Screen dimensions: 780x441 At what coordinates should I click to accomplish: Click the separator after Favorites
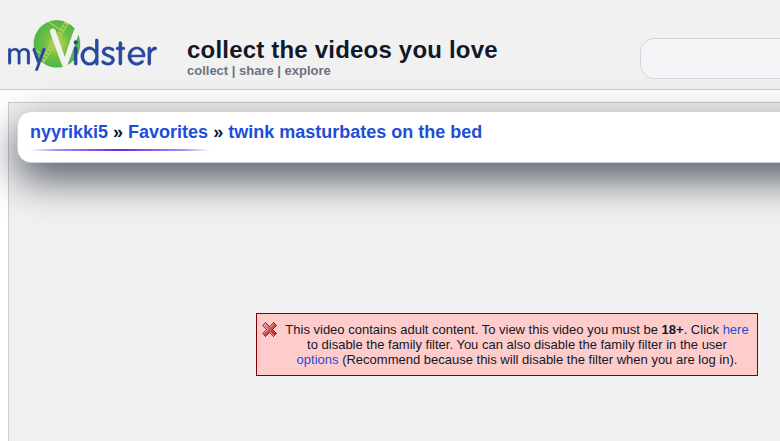tap(218, 132)
